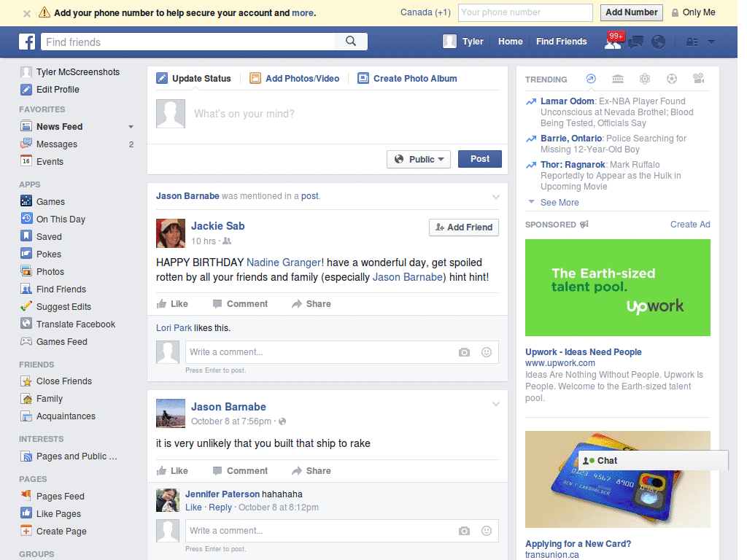The height and width of the screenshot is (560, 747).
Task: Attach photo to Jason Barnabe post comment
Action: pyautogui.click(x=464, y=531)
